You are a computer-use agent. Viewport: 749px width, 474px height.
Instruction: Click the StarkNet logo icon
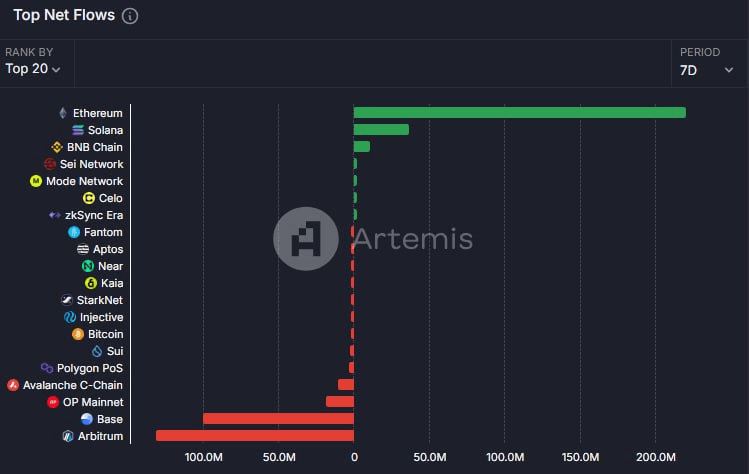[67, 300]
